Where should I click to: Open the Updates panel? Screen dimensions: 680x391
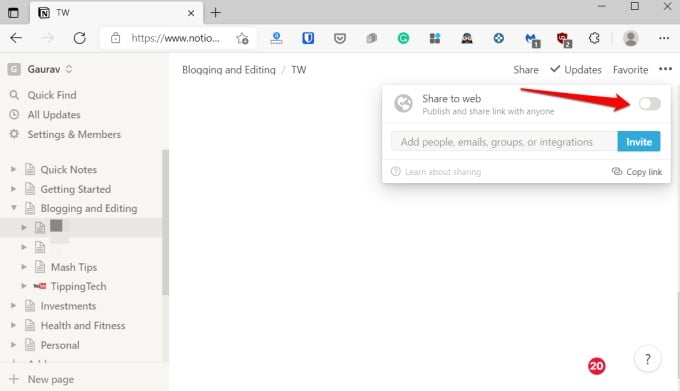(576, 70)
